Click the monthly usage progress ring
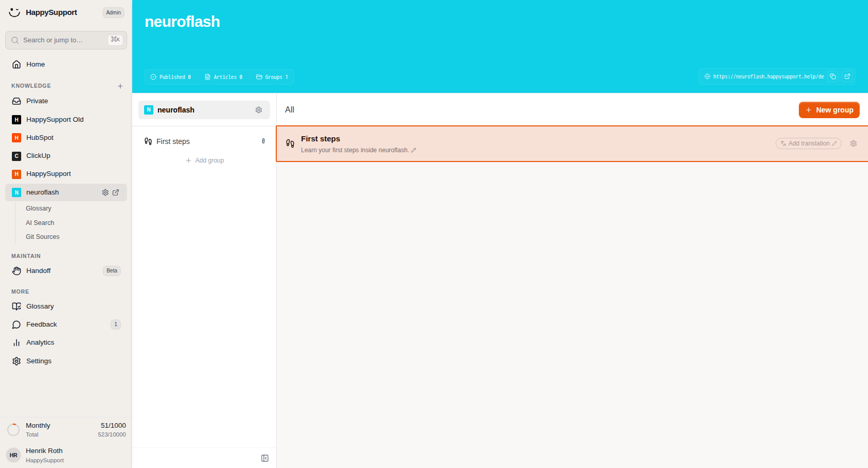868x468 pixels. [13, 429]
